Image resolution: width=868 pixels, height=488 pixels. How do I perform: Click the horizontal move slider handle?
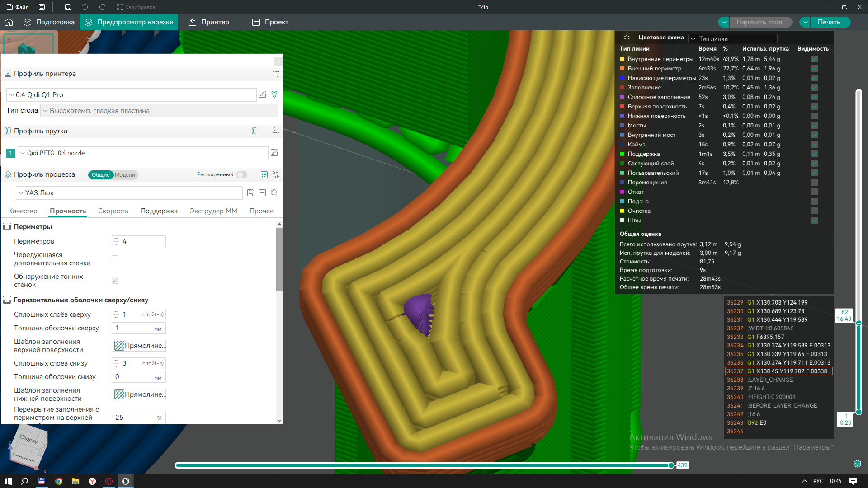[x=671, y=465]
